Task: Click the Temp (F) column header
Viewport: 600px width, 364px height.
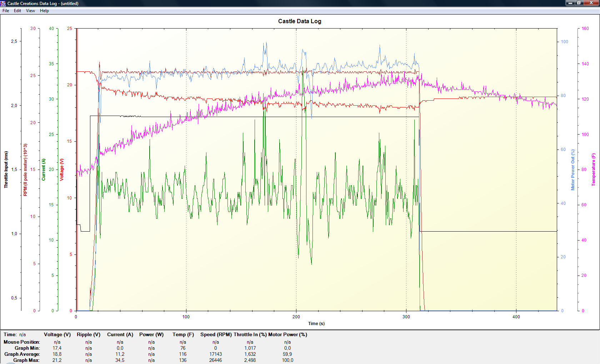Action: click(183, 335)
